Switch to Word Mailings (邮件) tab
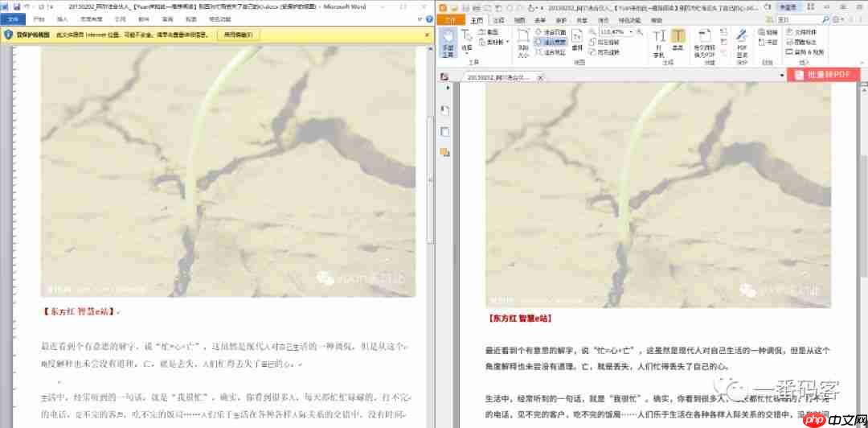Image resolution: width=868 pixels, height=428 pixels. point(144,19)
